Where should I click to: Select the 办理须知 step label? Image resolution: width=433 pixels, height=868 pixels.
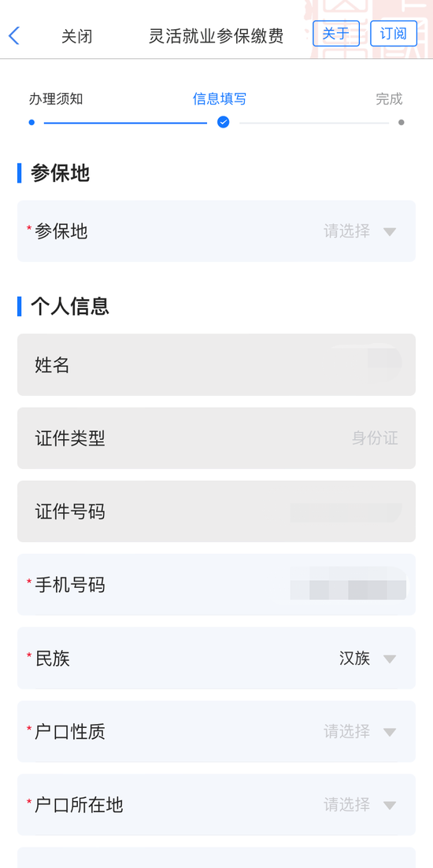(x=56, y=99)
